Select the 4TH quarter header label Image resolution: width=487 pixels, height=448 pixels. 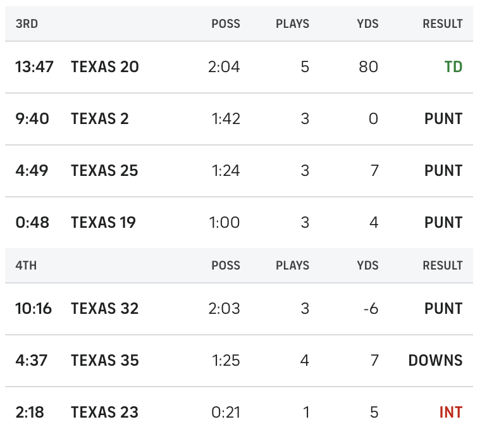click(x=26, y=266)
